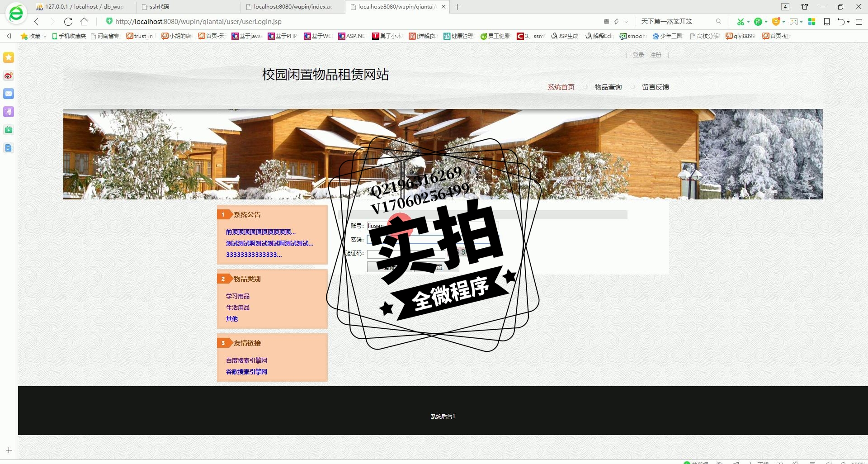
Task: Open the Weibo sidebar icon
Action: click(9, 76)
